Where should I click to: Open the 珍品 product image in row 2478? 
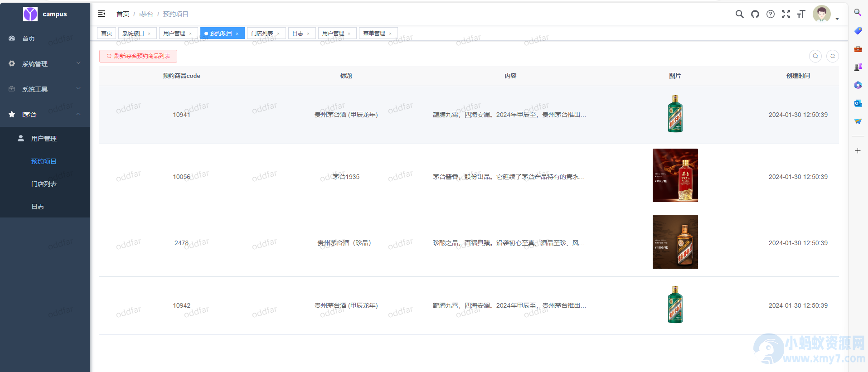675,242
